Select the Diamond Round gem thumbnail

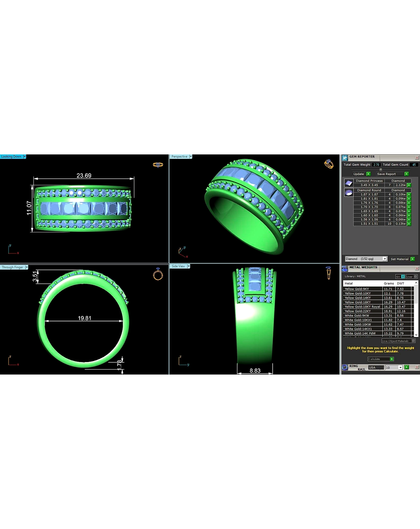[x=349, y=192]
